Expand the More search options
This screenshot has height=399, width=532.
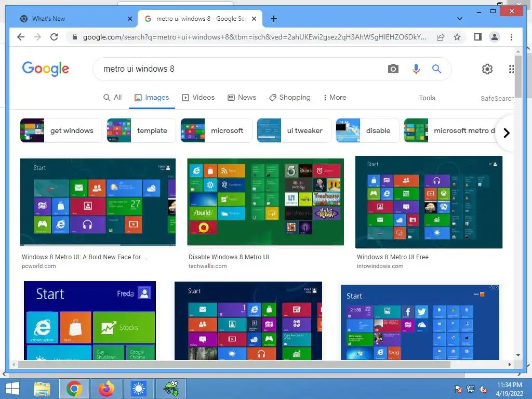click(335, 97)
